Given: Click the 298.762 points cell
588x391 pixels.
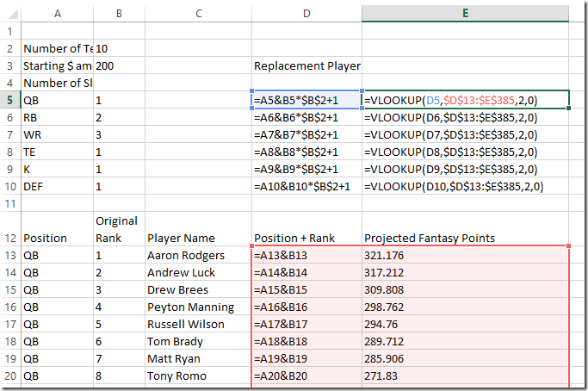Looking at the screenshot, I should (466, 307).
